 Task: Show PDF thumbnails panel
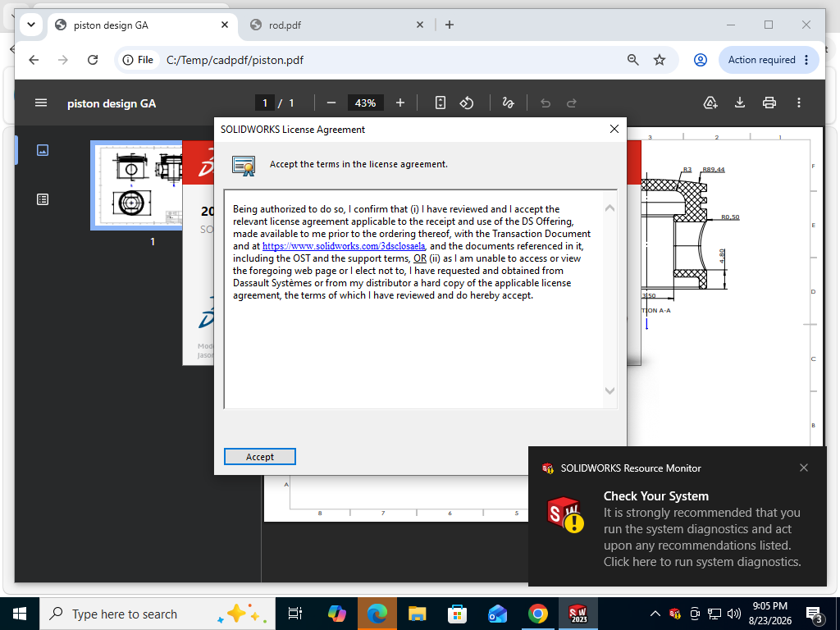(43, 150)
